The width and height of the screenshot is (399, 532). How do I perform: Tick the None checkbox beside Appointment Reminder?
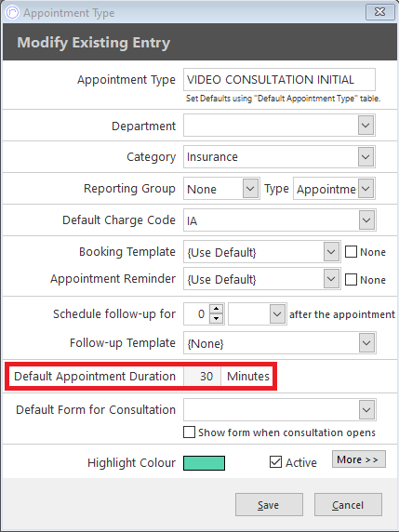(351, 280)
